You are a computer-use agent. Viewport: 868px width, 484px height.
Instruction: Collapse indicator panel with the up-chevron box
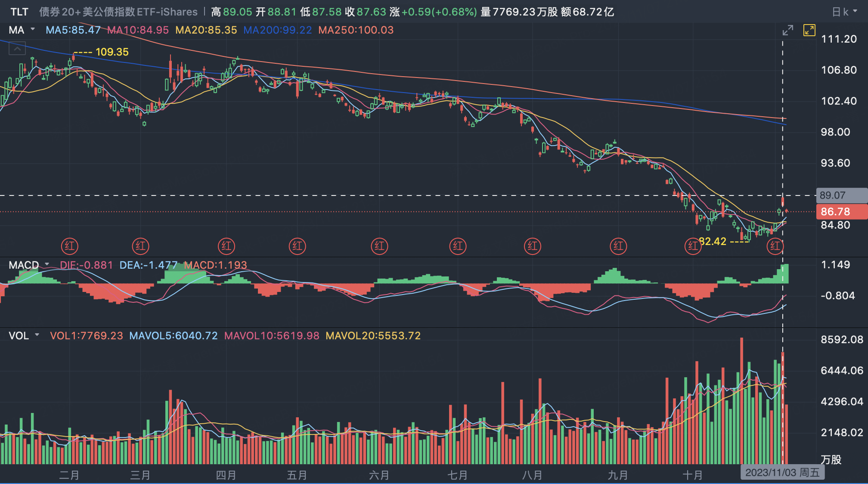pyautogui.click(x=17, y=49)
